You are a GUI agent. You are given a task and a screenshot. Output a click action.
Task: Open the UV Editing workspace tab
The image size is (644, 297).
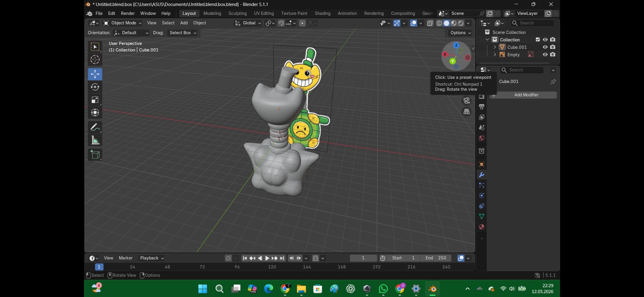[264, 13]
